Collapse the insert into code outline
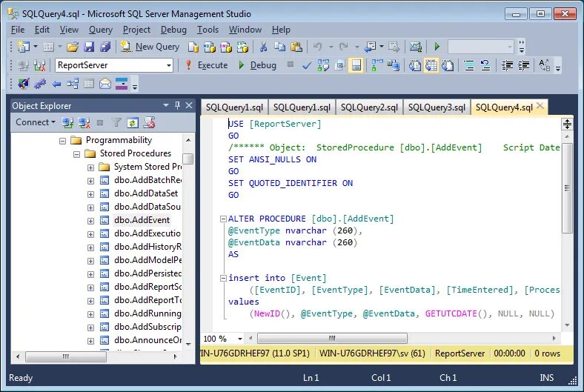584x392 pixels. coord(223,278)
